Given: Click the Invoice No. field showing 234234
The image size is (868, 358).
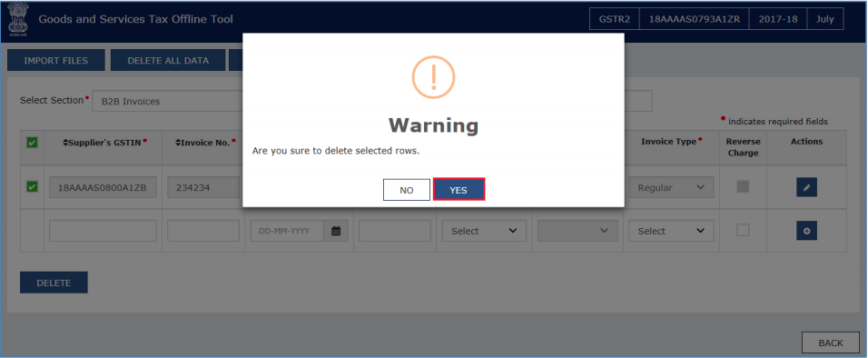Looking at the screenshot, I should 203,187.
